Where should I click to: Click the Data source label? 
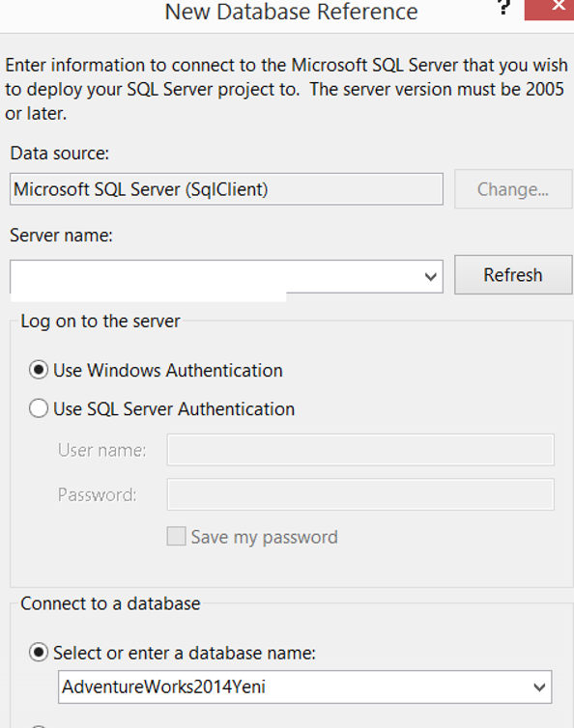tap(60, 154)
